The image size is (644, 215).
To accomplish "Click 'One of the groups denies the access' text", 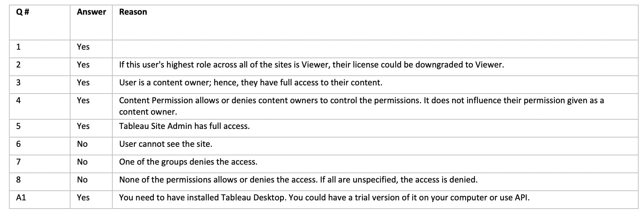I will [x=188, y=162].
